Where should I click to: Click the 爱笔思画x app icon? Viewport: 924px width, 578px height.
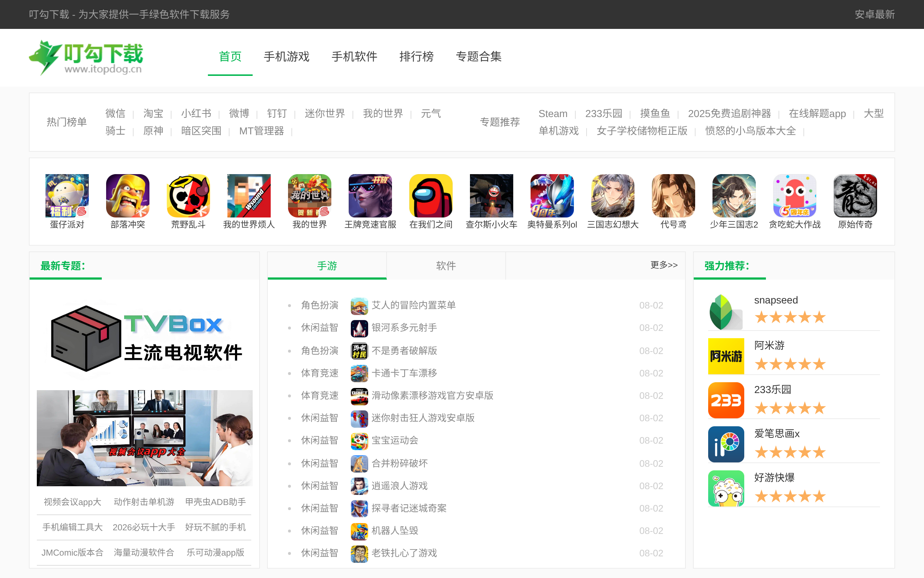coord(726,444)
